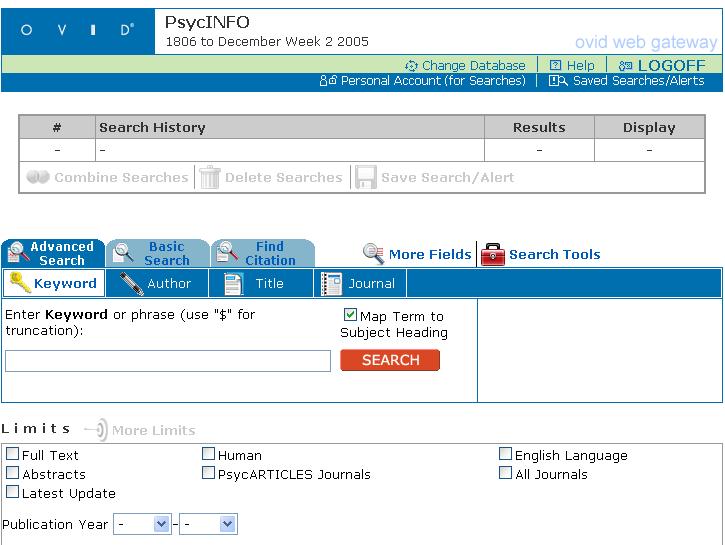Click the Saved Searches/Alerts icon

[x=558, y=81]
